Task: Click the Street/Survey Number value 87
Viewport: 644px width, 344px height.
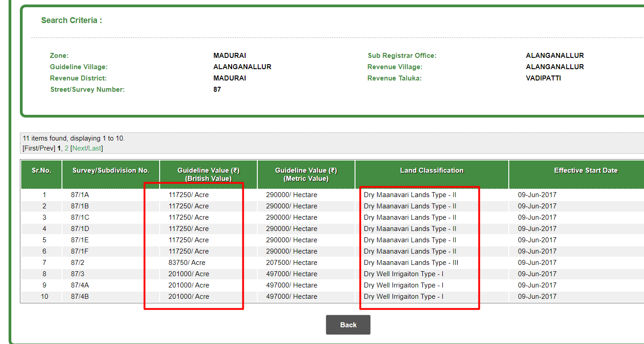Action: coord(217,89)
